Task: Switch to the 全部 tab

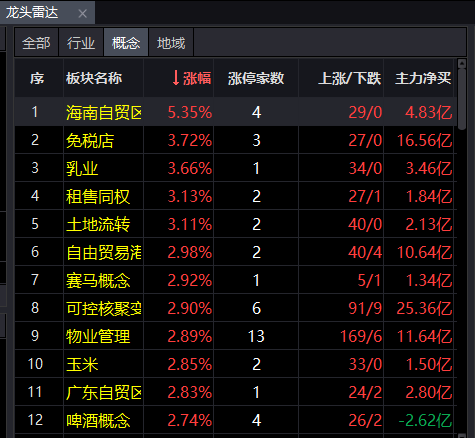Action: pos(36,42)
